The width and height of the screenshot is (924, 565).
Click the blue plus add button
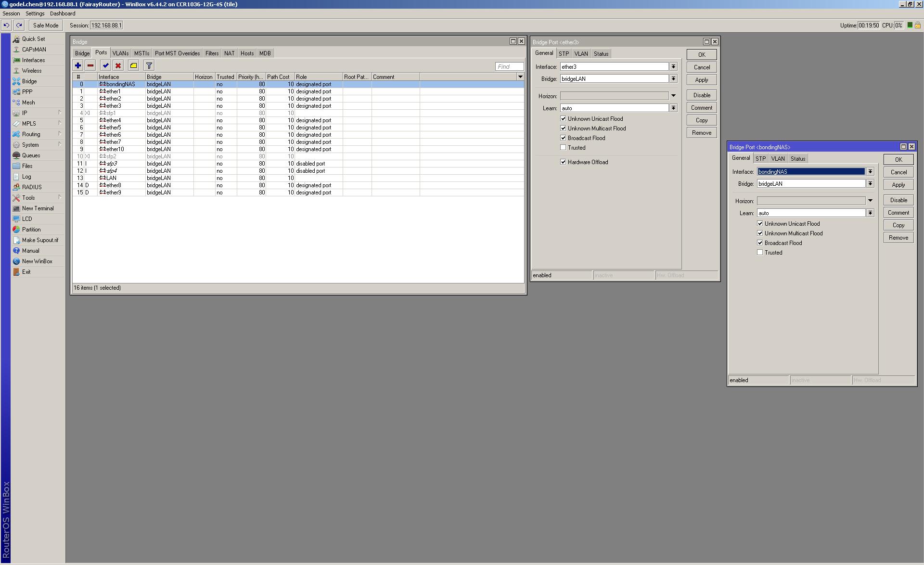click(78, 65)
